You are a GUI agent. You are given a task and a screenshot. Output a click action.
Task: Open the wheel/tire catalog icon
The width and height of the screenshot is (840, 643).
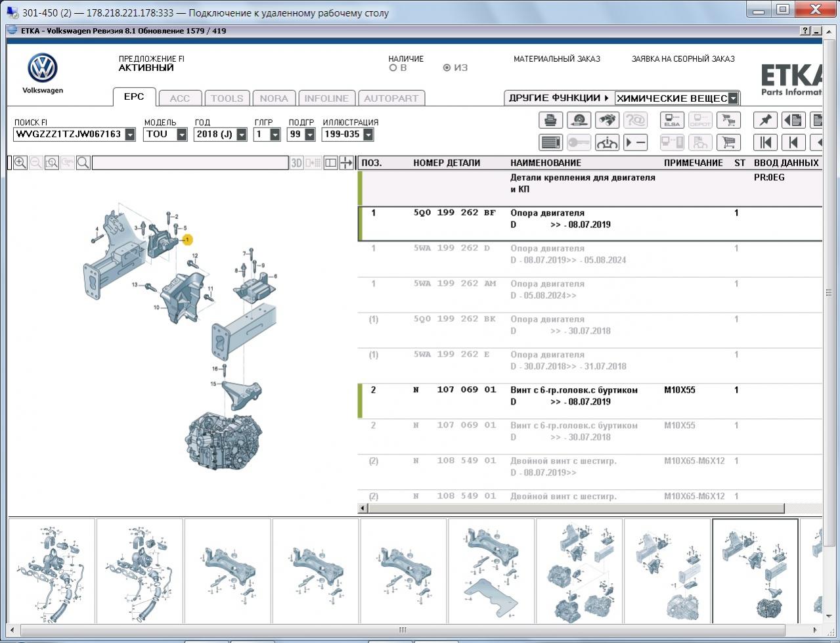coord(579,120)
